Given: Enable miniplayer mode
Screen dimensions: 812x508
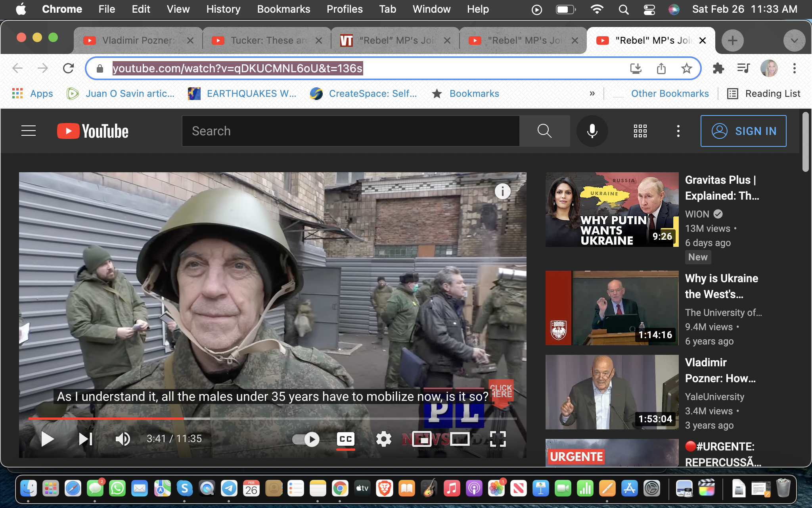Looking at the screenshot, I should 422,439.
